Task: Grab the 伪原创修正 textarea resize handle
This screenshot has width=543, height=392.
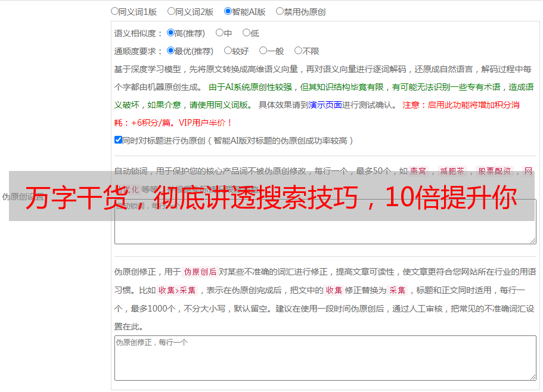Action: tap(533, 377)
